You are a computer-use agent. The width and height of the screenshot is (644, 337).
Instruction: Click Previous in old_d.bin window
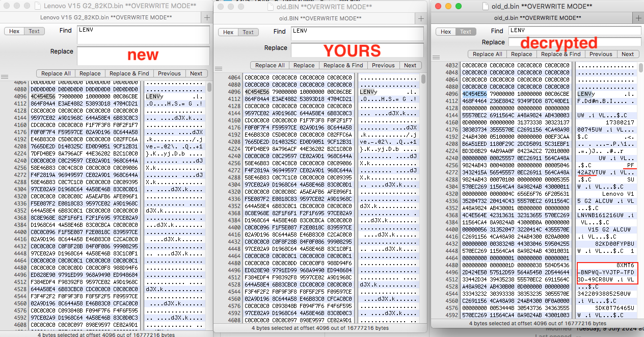coord(601,54)
